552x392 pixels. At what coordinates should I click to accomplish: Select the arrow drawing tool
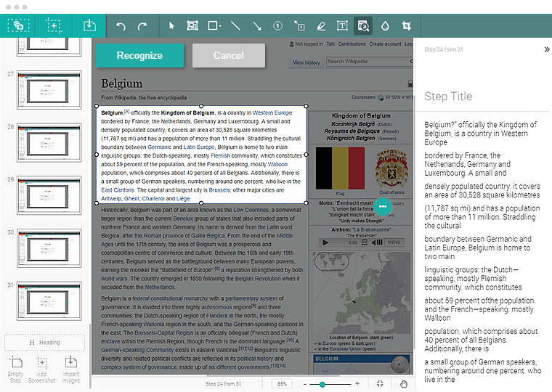(x=256, y=26)
